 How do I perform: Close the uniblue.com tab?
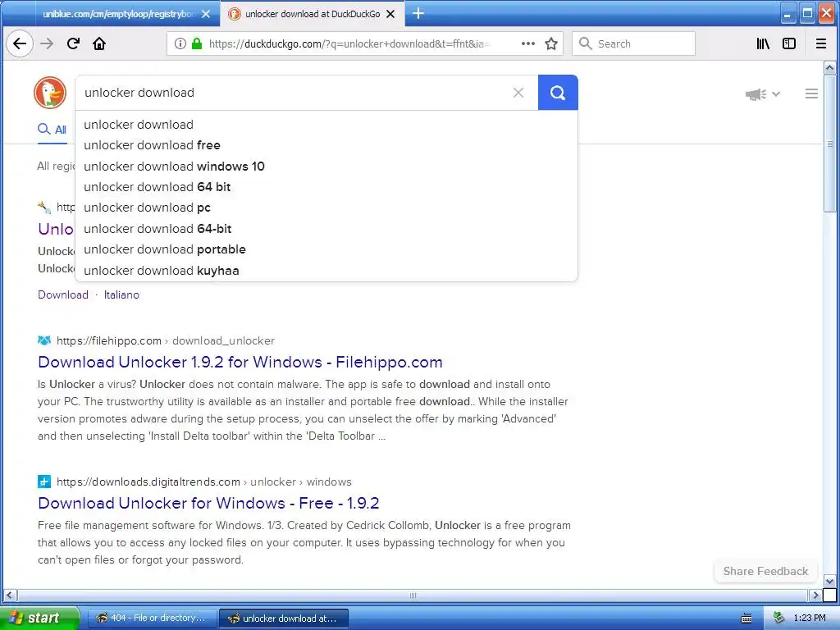tap(206, 14)
